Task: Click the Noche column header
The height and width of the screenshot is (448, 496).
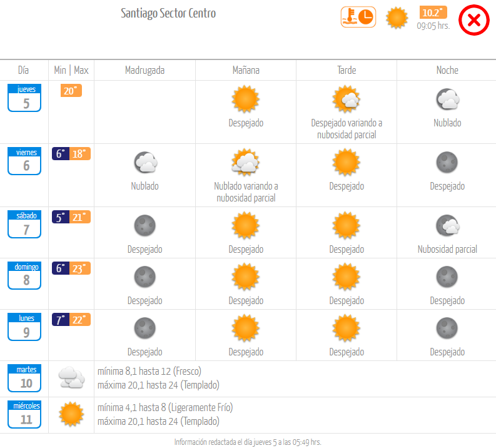Action: pos(447,70)
